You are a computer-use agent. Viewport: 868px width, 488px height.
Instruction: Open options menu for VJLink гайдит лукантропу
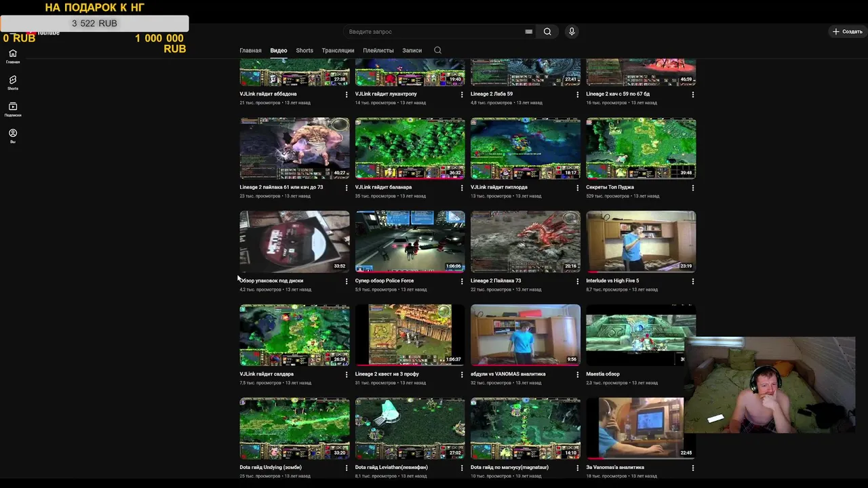tap(462, 94)
